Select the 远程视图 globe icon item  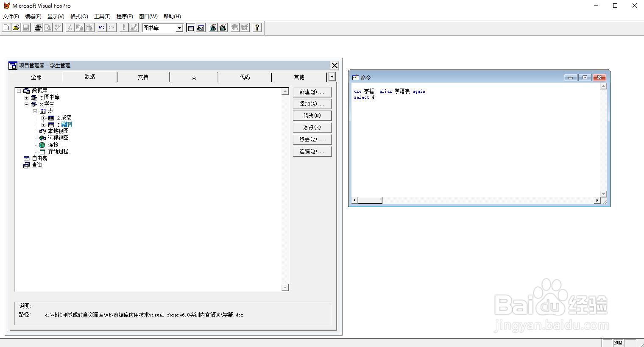(x=42, y=138)
